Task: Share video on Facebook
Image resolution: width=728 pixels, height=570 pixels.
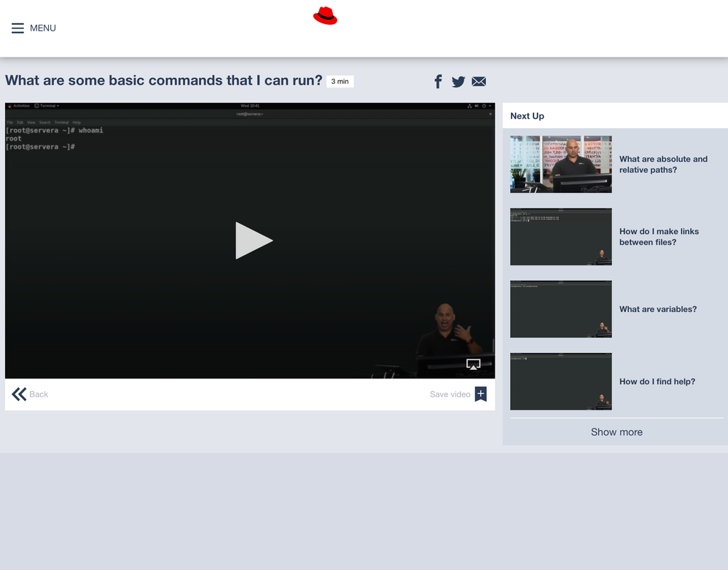Action: (x=438, y=82)
